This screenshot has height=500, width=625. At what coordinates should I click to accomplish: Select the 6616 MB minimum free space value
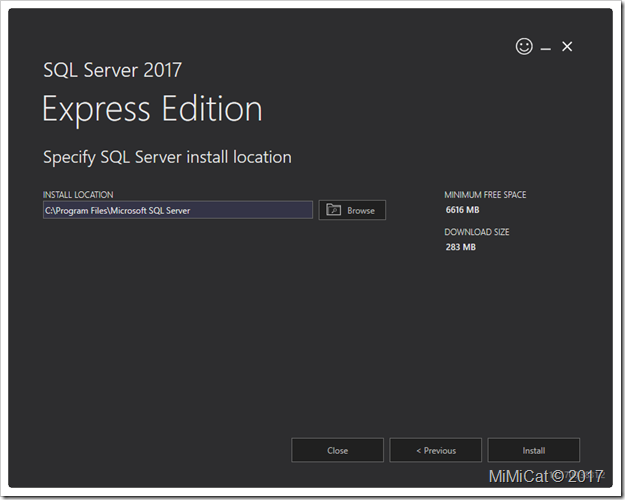tap(462, 210)
